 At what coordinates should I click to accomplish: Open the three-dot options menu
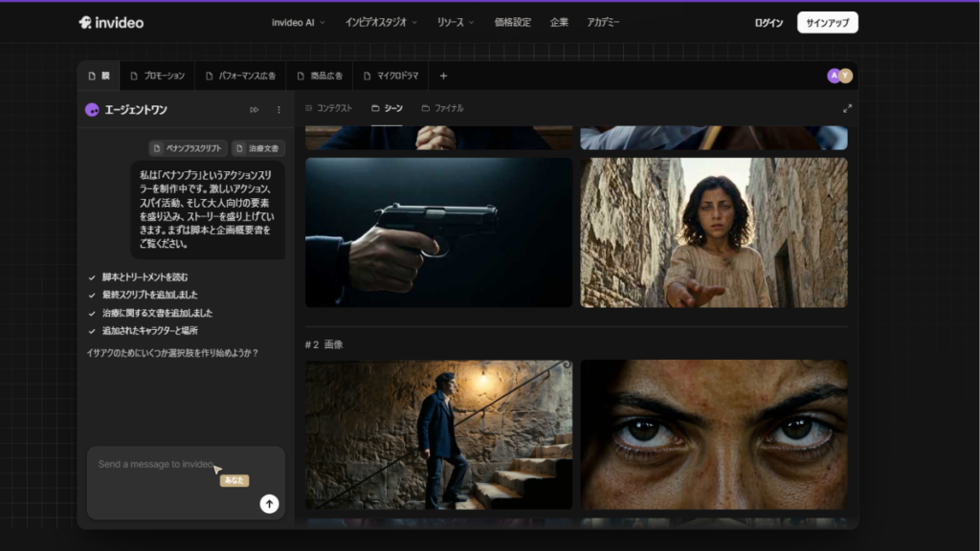278,110
